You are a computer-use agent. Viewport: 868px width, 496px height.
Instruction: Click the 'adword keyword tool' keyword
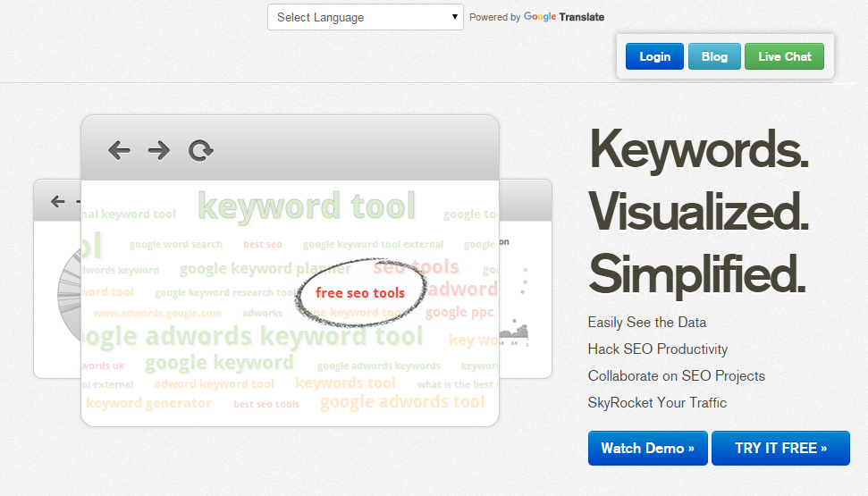click(x=214, y=384)
